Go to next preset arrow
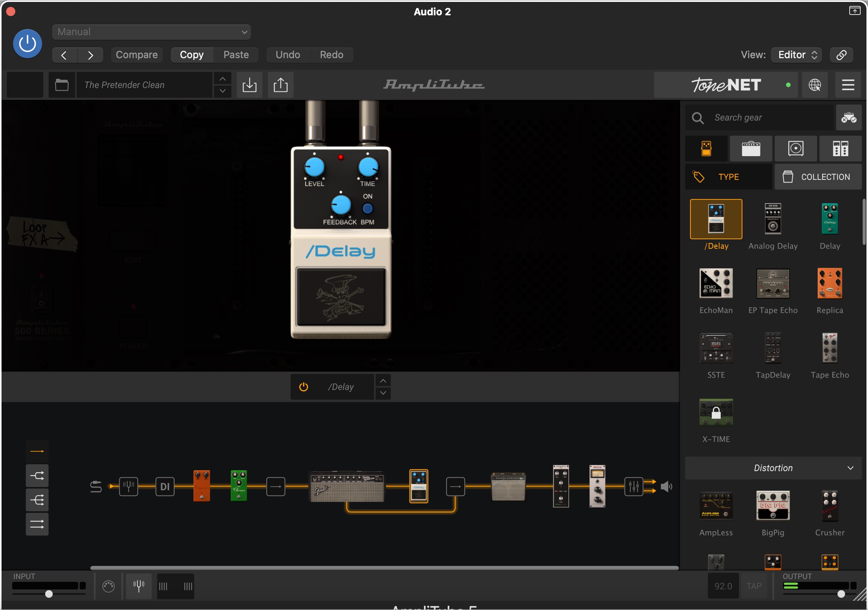 click(x=90, y=55)
